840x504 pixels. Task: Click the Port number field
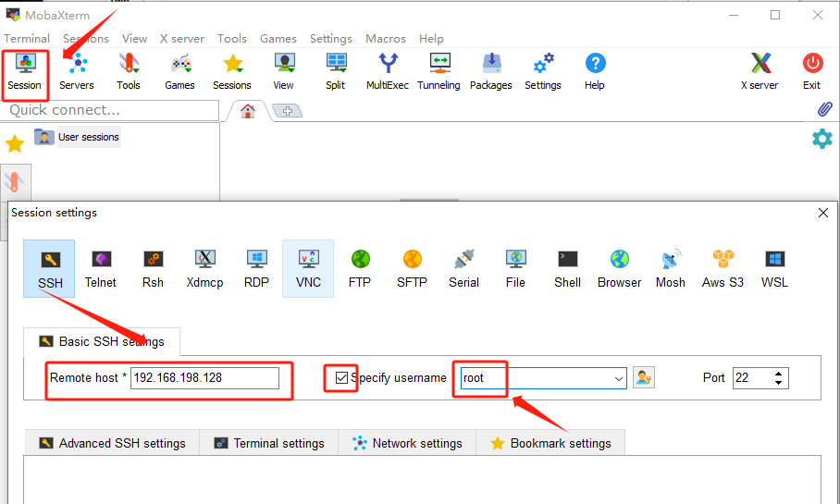click(x=753, y=377)
